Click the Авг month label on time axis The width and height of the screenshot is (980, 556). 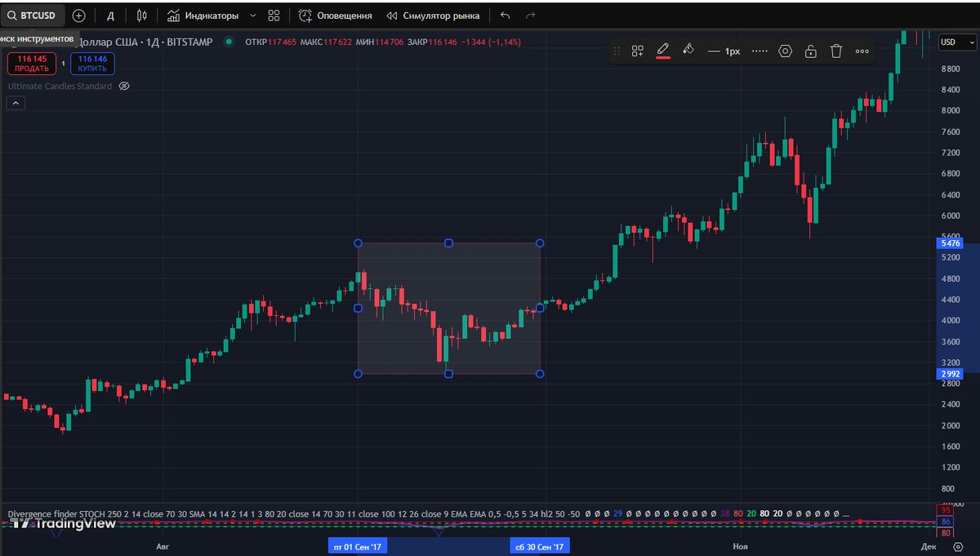[x=162, y=546]
